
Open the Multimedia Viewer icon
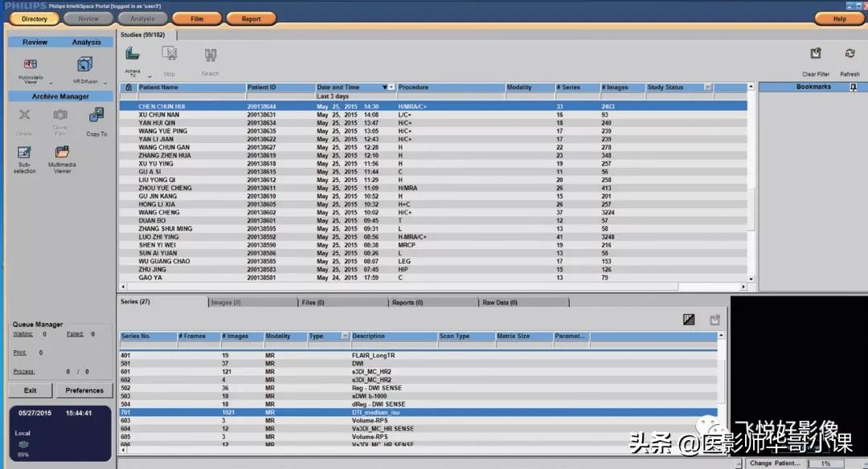[62, 153]
